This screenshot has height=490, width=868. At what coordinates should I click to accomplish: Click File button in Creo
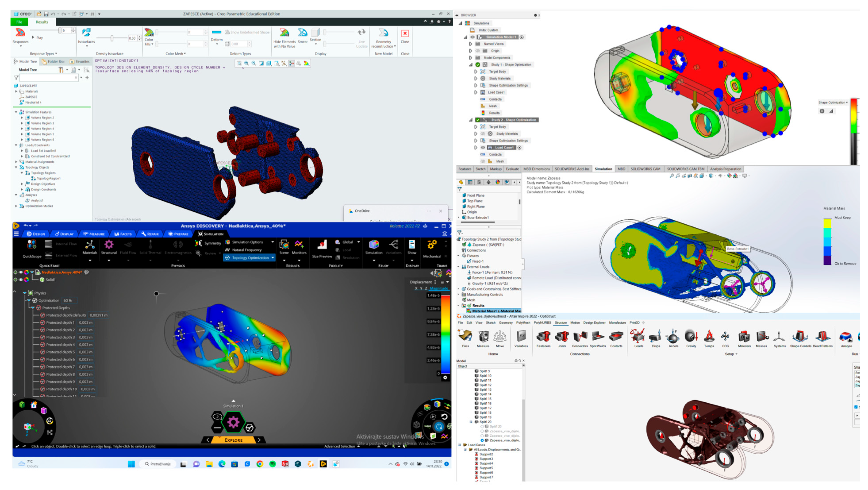[x=19, y=22]
